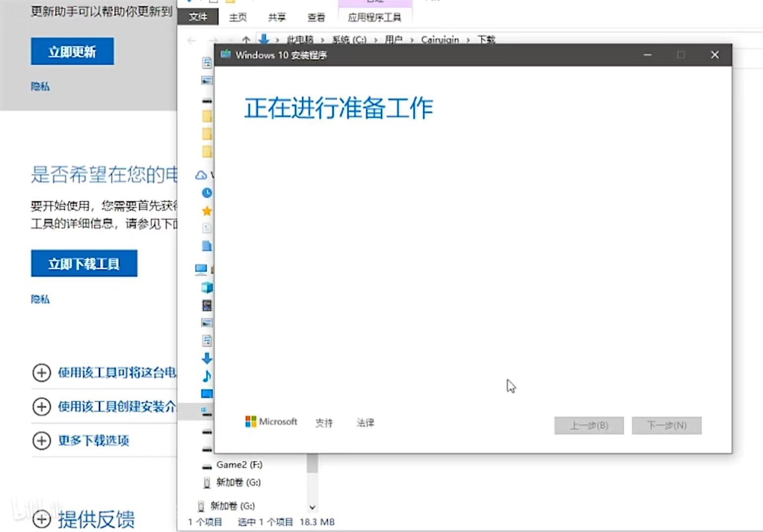Click the Windows 10 setup title bar icon

(226, 54)
